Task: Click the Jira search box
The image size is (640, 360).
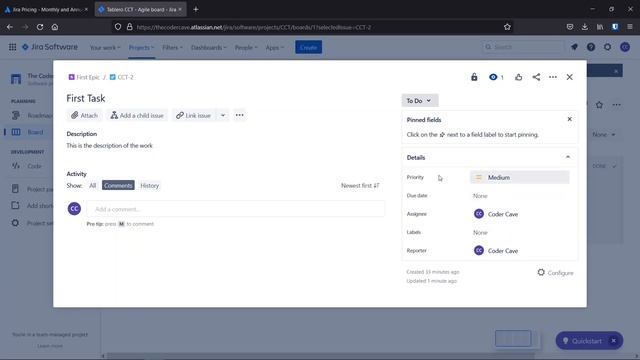Action: [522, 47]
